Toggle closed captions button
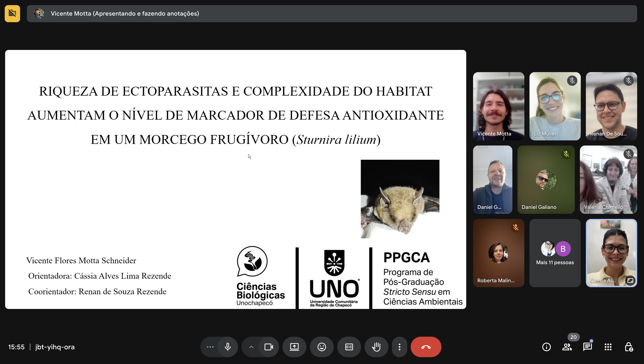 click(349, 347)
